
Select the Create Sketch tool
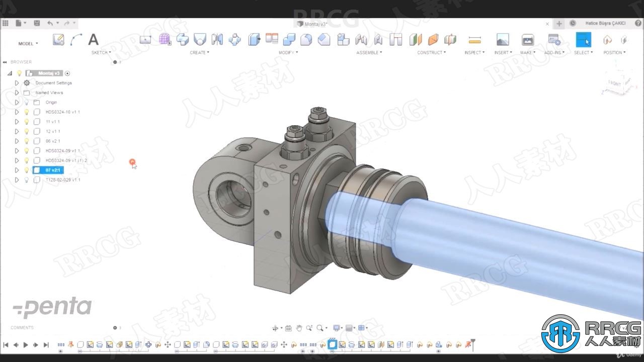pyautogui.click(x=58, y=40)
